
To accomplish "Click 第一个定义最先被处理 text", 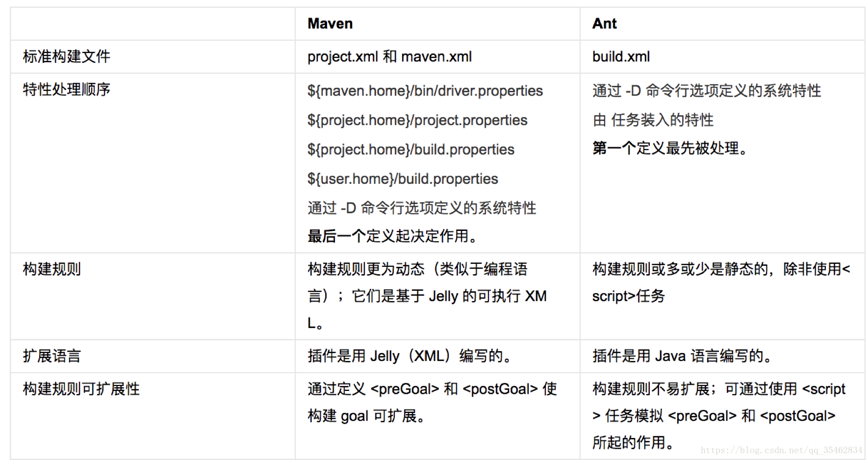I will [x=670, y=148].
